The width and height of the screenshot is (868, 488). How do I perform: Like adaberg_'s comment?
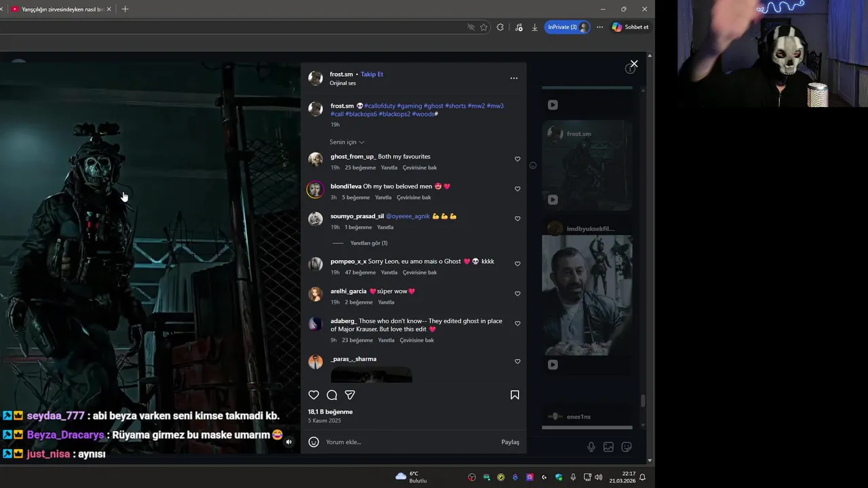click(517, 323)
